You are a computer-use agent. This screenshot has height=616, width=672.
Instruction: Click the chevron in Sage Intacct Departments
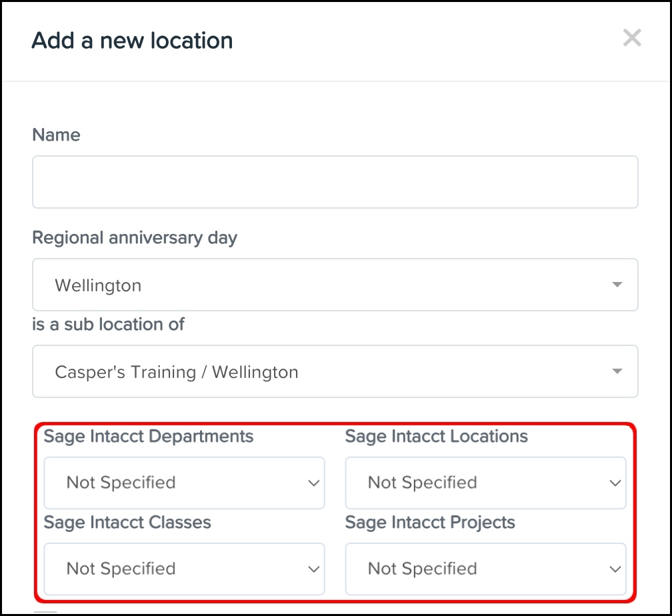[314, 483]
